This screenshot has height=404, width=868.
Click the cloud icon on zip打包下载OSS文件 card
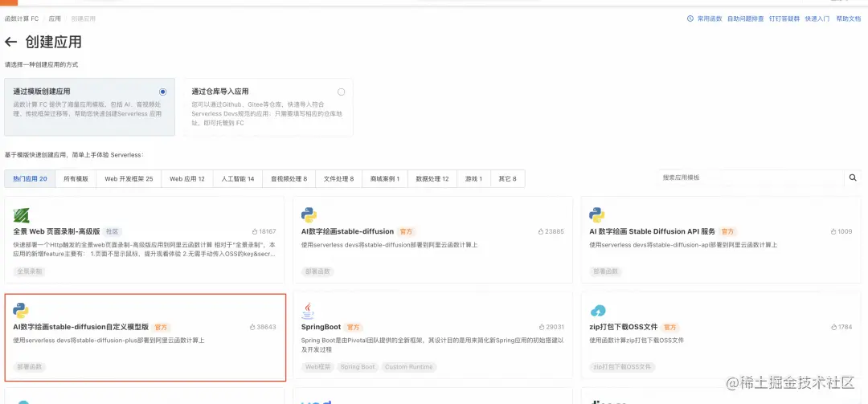[598, 311]
